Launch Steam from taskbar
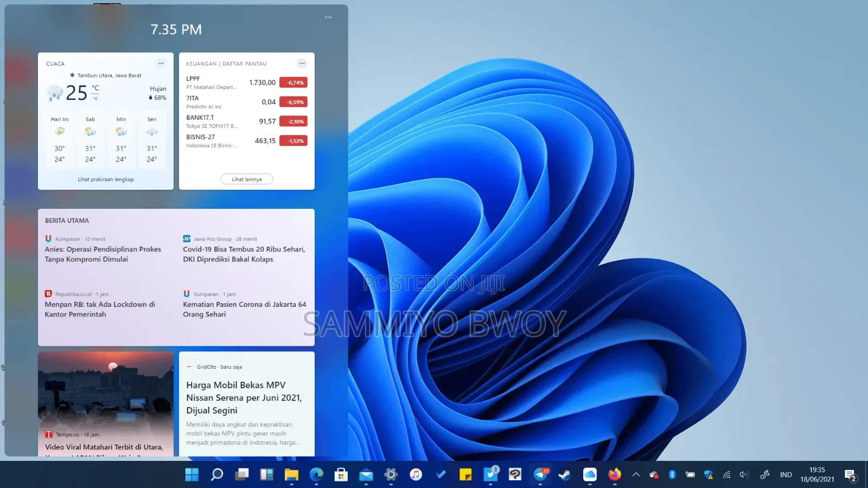 coord(565,474)
